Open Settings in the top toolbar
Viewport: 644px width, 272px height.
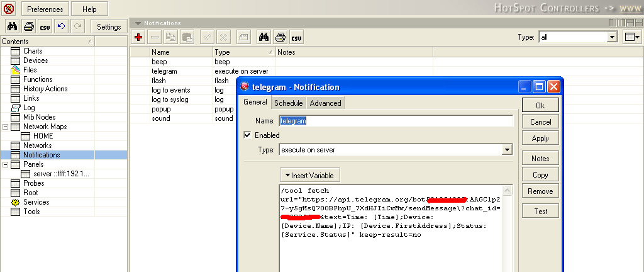109,26
